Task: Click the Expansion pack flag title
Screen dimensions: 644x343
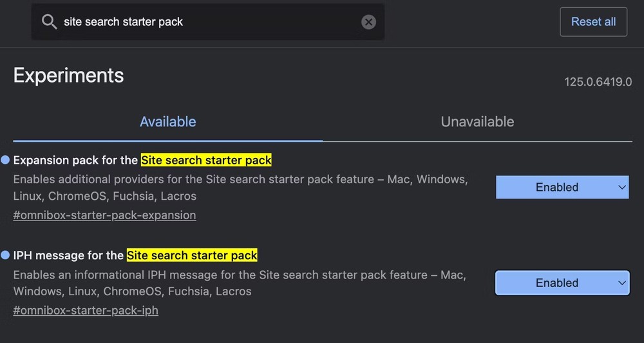Action: (142, 160)
